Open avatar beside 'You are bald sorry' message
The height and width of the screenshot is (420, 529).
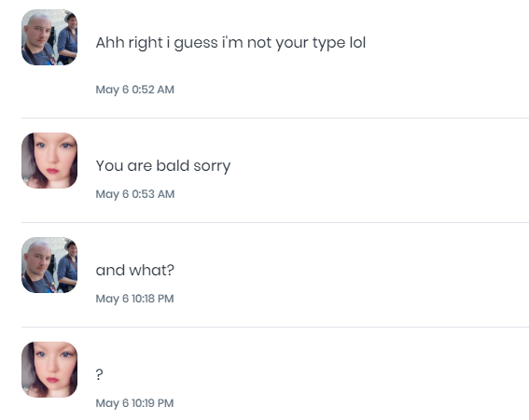pyautogui.click(x=49, y=161)
